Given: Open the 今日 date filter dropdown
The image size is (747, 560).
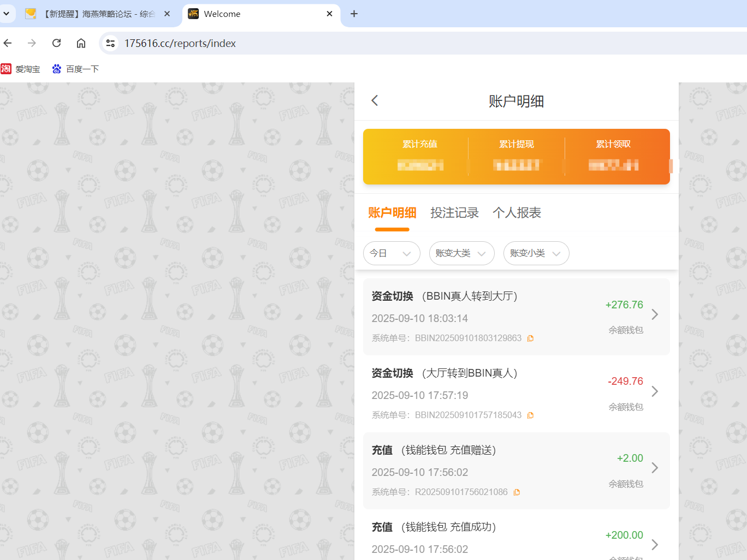Looking at the screenshot, I should [392, 253].
